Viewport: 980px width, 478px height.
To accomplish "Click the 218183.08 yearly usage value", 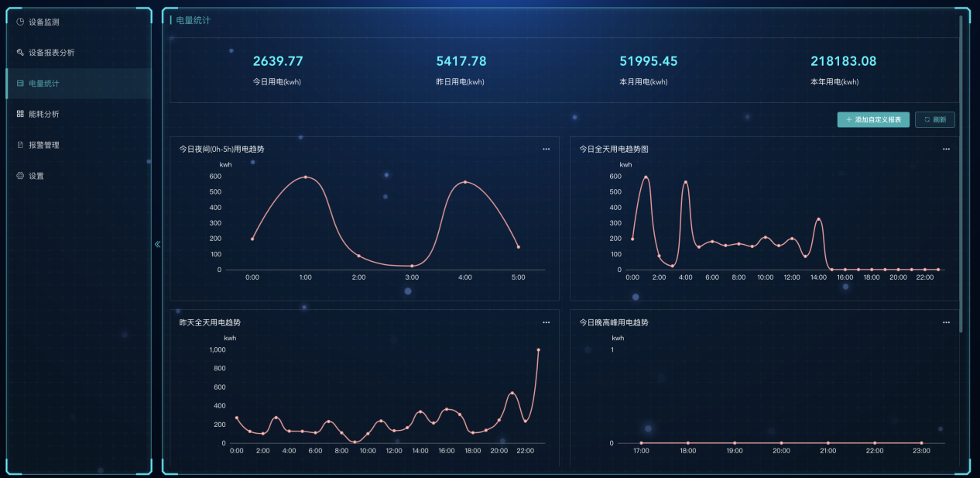I will click(x=844, y=61).
